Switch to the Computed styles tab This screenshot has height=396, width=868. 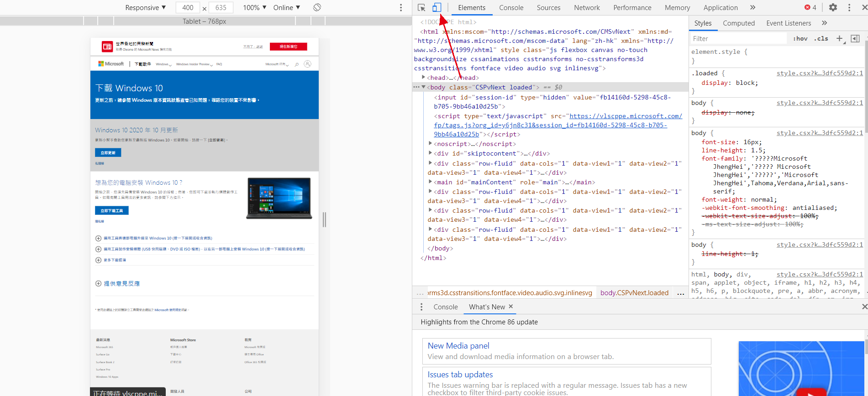tap(739, 23)
